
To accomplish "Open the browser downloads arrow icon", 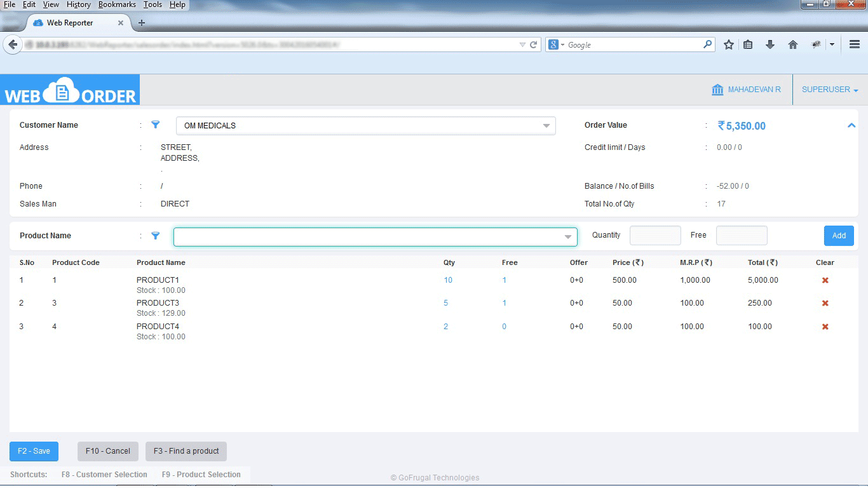I will pos(770,44).
